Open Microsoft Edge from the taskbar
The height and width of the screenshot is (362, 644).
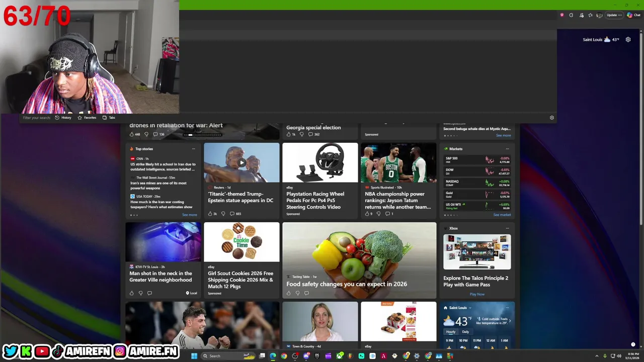(273, 356)
